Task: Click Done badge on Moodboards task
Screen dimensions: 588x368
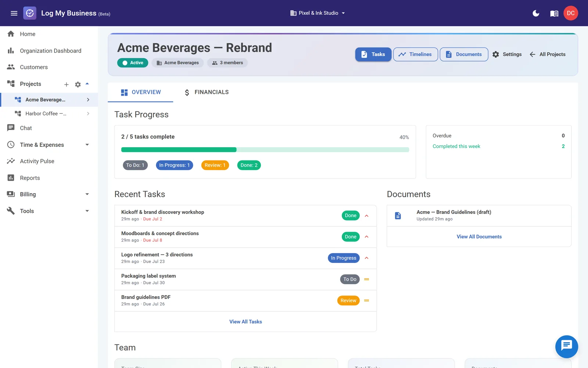Action: 351,237
